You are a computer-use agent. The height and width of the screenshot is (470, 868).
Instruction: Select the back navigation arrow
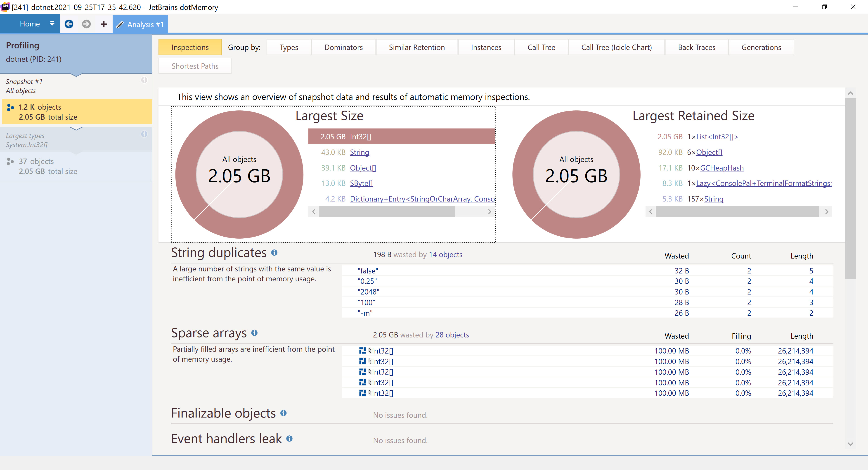click(69, 24)
